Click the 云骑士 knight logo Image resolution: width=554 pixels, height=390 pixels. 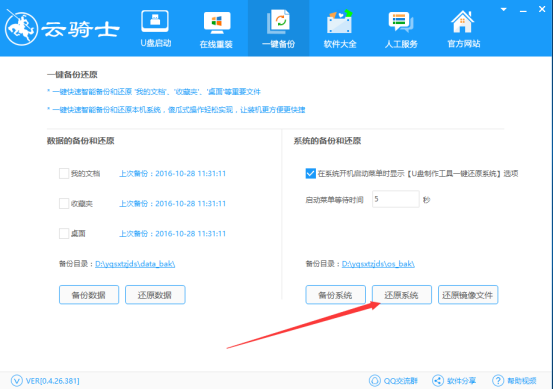[21, 29]
